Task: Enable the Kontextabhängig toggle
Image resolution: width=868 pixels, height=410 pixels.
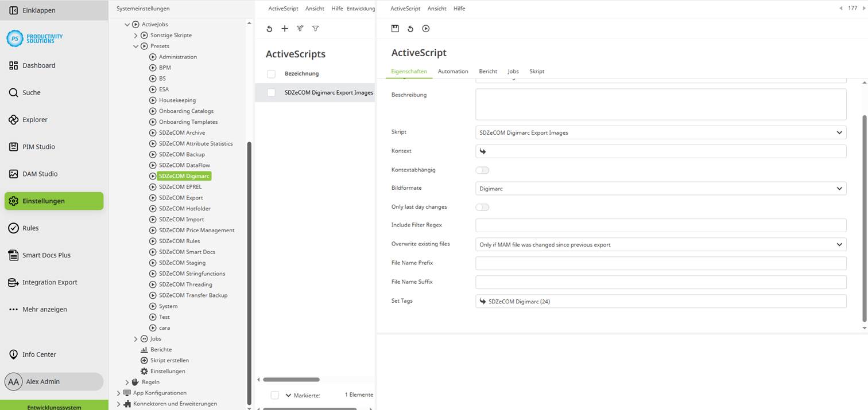Action: [482, 170]
